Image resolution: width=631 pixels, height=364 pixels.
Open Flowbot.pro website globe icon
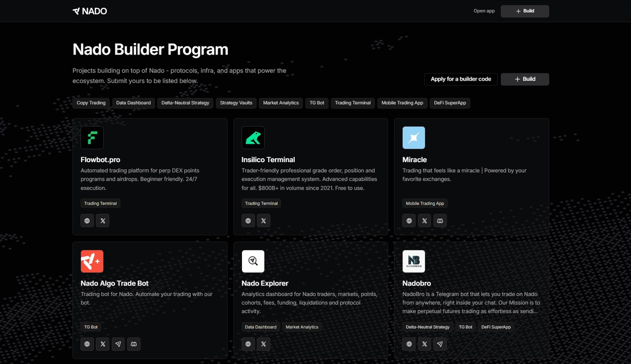pyautogui.click(x=87, y=221)
